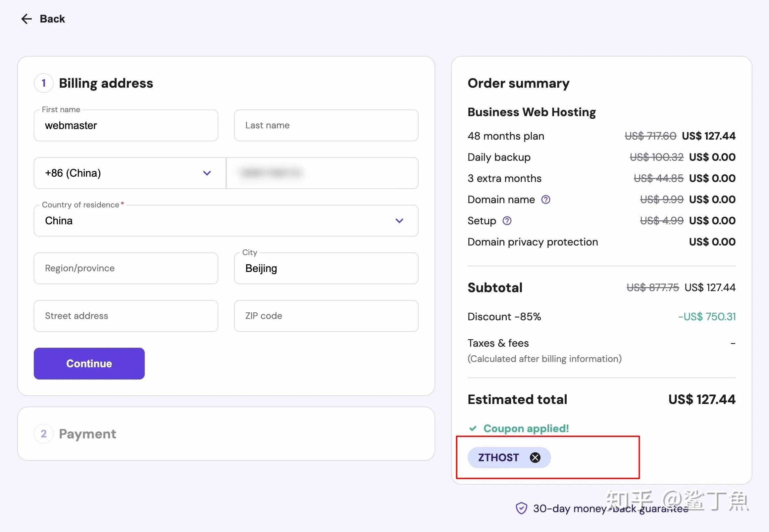Remove the ZTHOST coupon with X icon
Image resolution: width=769 pixels, height=532 pixels.
click(535, 458)
